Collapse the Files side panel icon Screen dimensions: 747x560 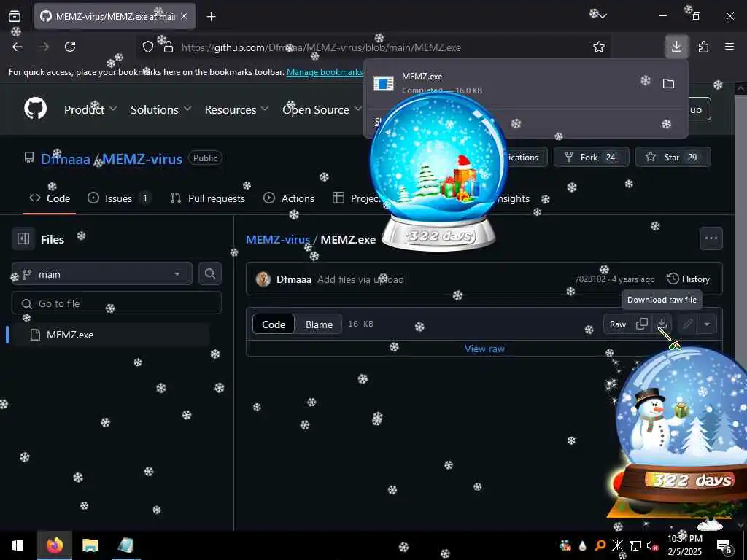[x=23, y=238]
